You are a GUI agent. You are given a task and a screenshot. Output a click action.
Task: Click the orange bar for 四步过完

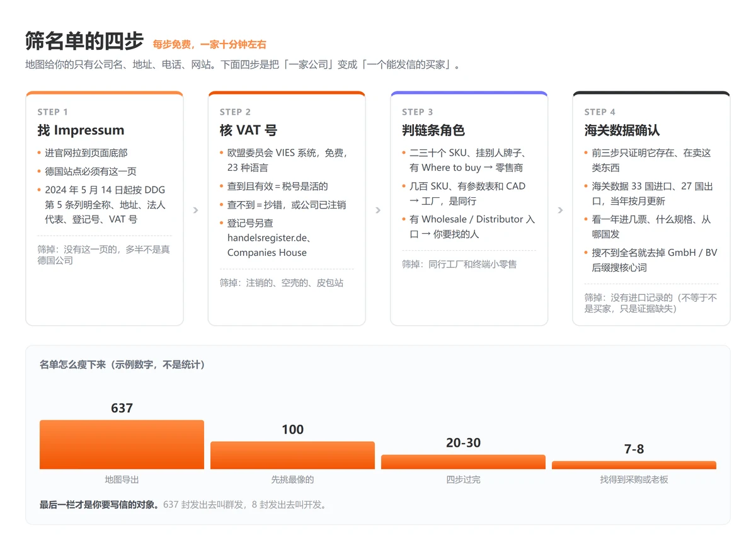(x=463, y=462)
